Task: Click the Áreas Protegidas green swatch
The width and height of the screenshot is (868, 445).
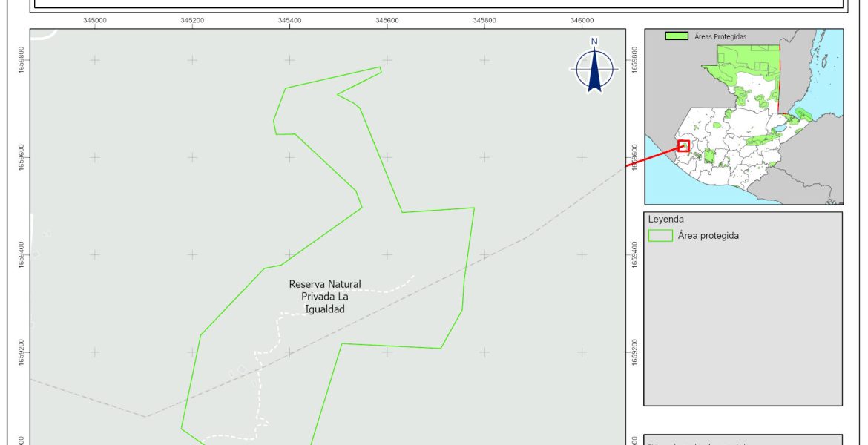Action: point(675,36)
